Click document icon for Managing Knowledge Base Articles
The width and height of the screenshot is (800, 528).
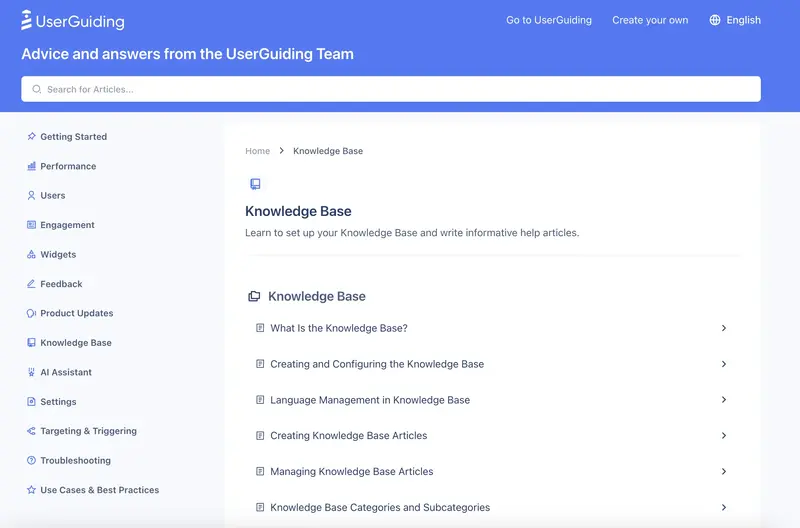tap(260, 471)
